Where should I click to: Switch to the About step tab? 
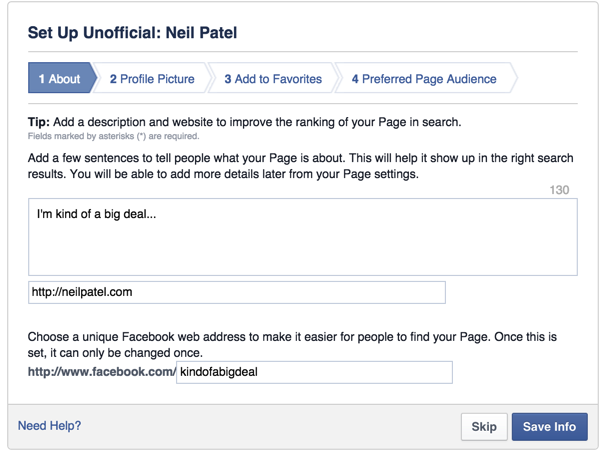point(60,79)
